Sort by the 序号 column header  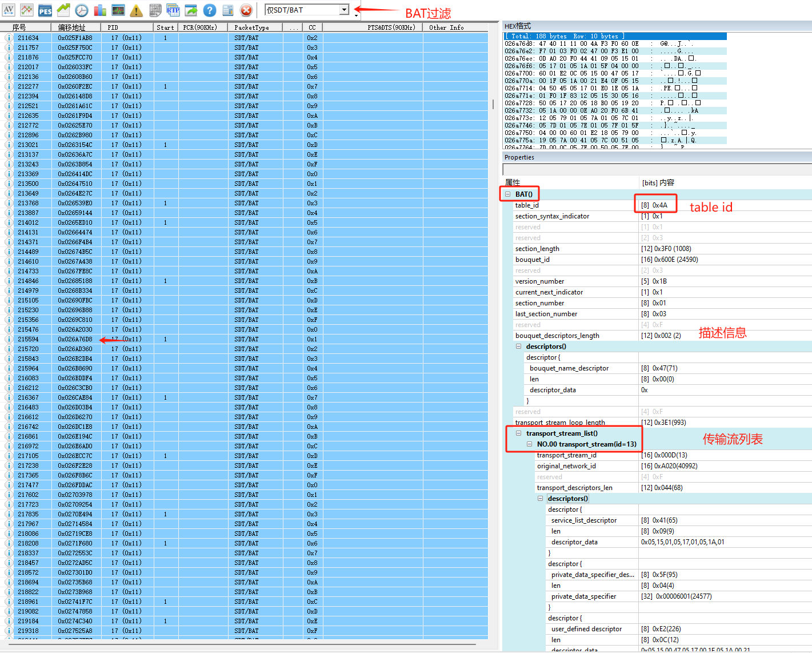click(x=26, y=27)
